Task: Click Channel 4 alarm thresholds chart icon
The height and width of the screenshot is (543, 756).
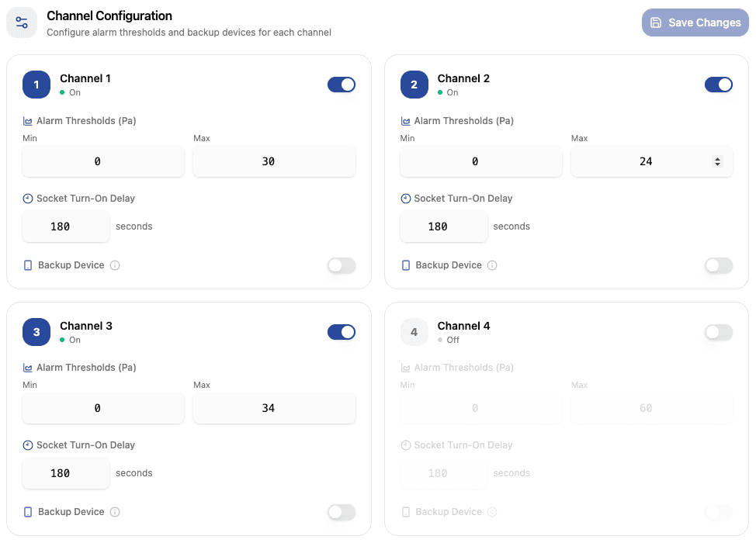Action: 406,368
